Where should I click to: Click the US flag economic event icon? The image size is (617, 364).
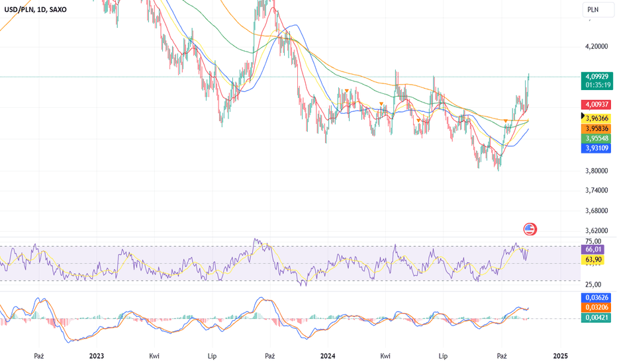(x=530, y=229)
